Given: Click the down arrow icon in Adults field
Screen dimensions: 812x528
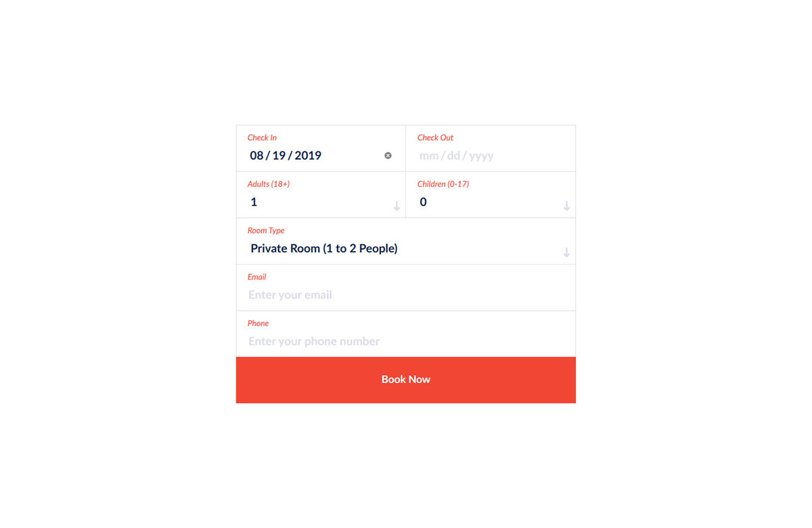Looking at the screenshot, I should 397,206.
